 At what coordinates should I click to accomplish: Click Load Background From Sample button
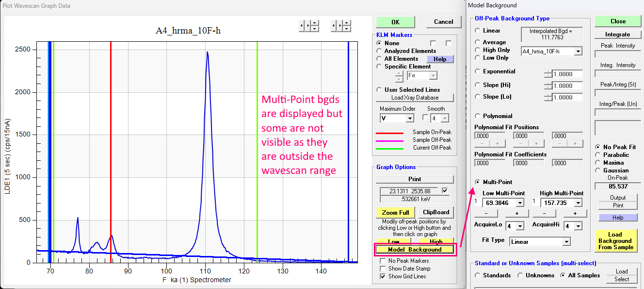(x=615, y=241)
